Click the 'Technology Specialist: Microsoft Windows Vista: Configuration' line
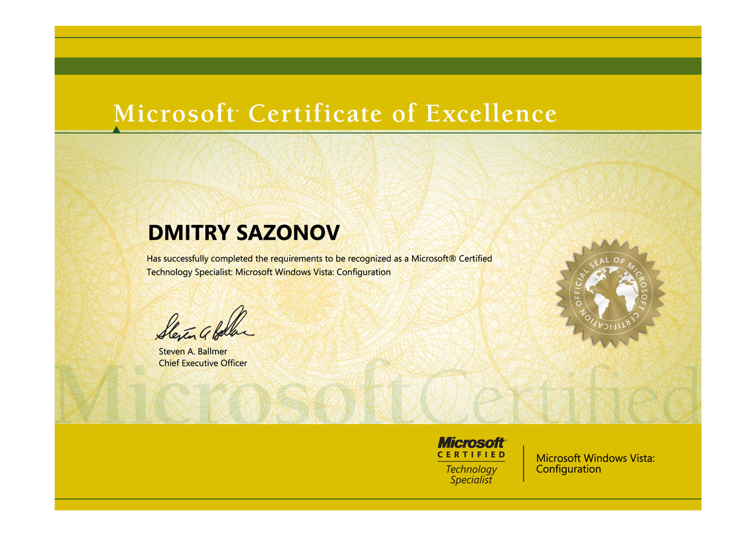The width and height of the screenshot is (756, 534). tap(268, 272)
